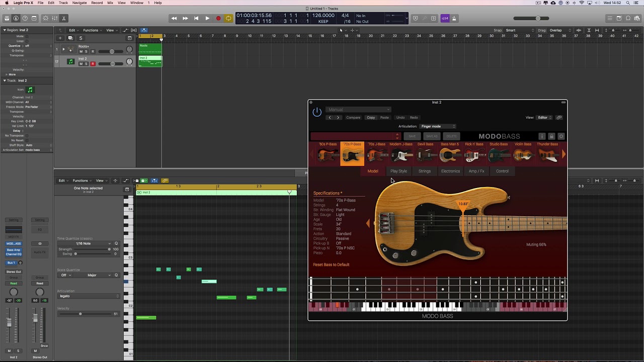Open the Articulation Finger mode dropdown
This screenshot has height=362, width=644.
coord(438,126)
